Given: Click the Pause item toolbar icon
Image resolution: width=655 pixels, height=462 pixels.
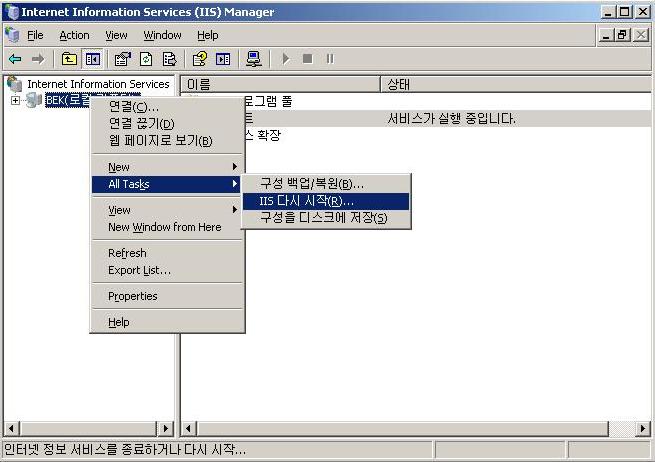Looking at the screenshot, I should tap(330, 59).
